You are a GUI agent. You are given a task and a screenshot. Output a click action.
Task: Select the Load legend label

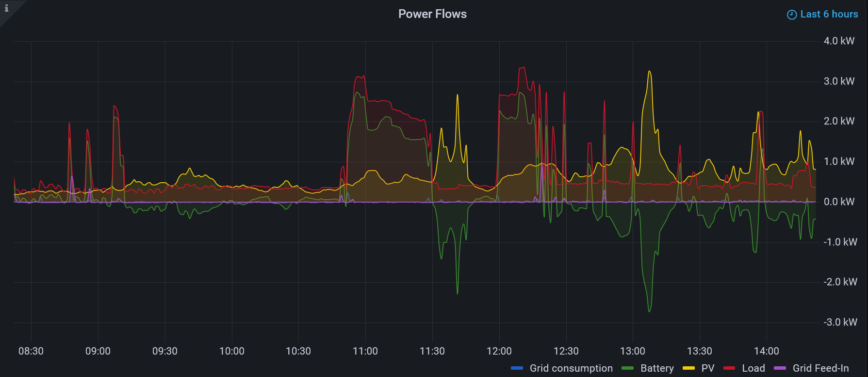[753, 368]
